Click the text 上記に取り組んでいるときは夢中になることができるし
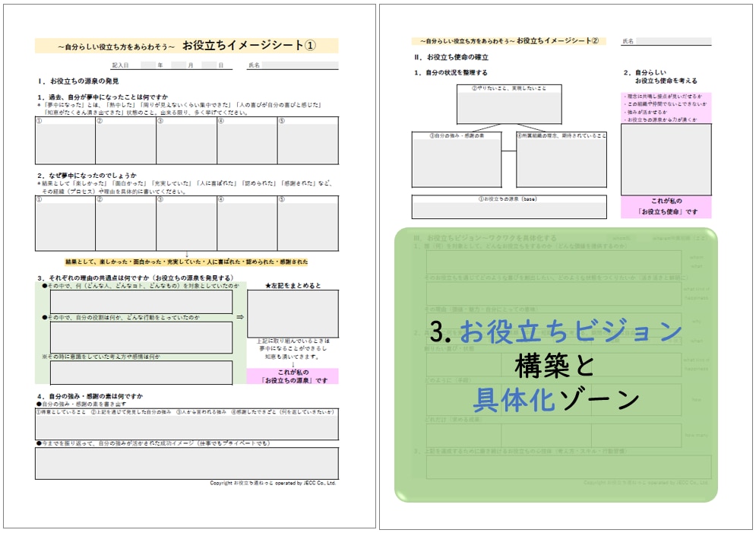 pyautogui.click(x=293, y=344)
